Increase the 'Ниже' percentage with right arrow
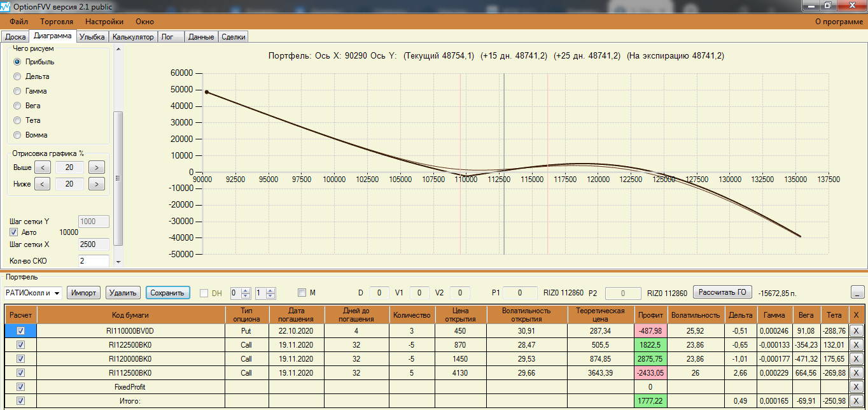The width and height of the screenshot is (868, 410). point(97,184)
